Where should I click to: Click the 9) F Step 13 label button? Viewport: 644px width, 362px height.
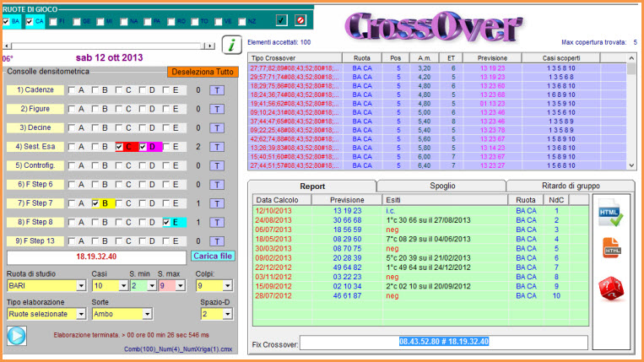(35, 241)
